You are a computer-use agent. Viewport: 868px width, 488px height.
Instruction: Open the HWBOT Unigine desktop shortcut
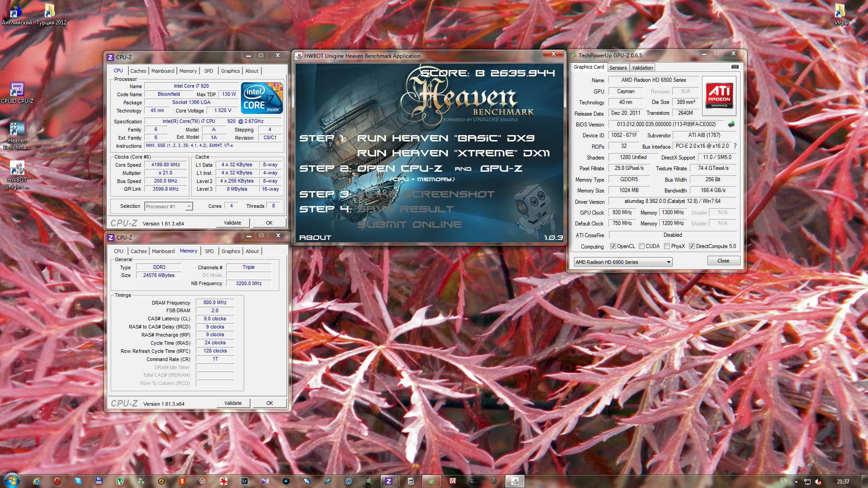pyautogui.click(x=17, y=175)
